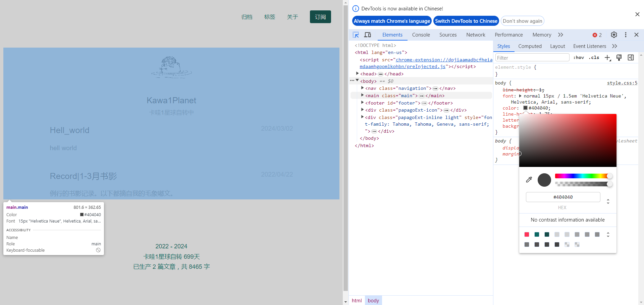Open the Memory tab

542,35
